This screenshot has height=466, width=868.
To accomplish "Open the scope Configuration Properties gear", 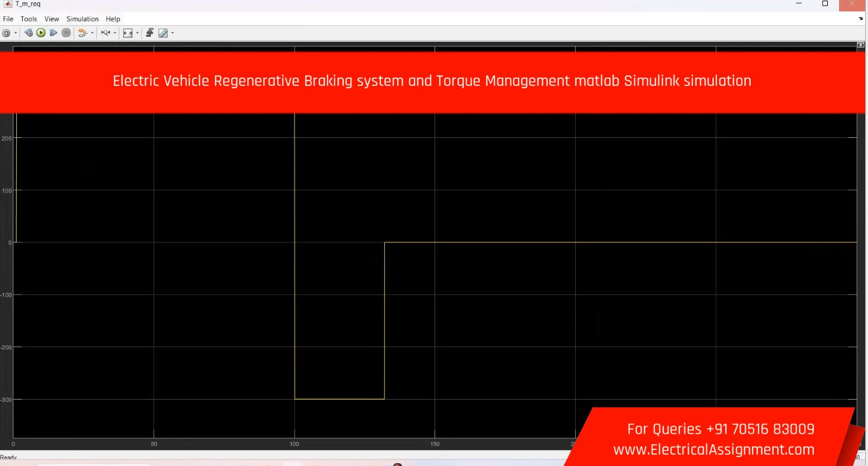I will 6,33.
